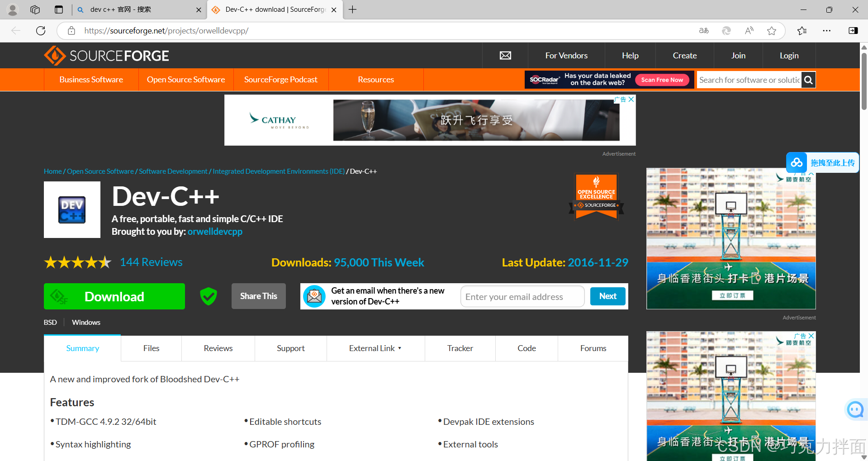This screenshot has width=868, height=461.
Task: Close the lower sidebar ad
Action: (811, 336)
